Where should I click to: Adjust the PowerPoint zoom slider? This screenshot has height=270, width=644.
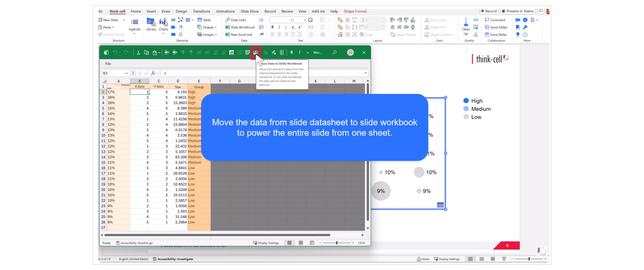(529, 259)
